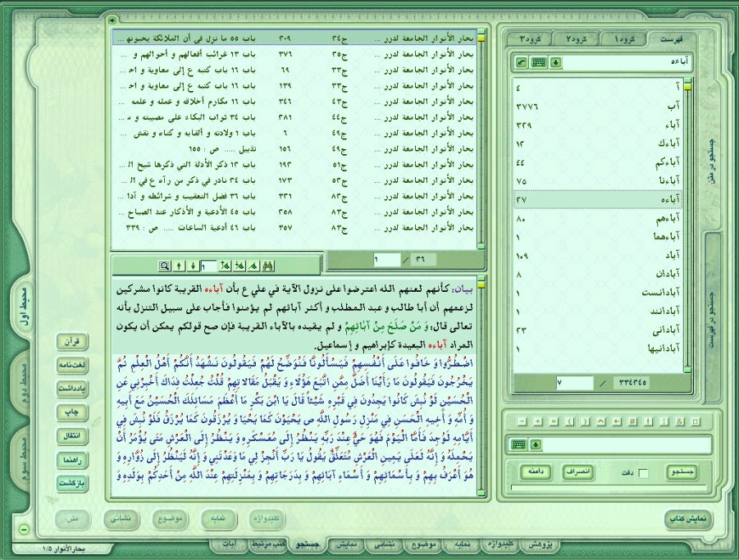Image resolution: width=739 pixels, height=560 pixels.
Task: Click the highlight-down marker icon
Action: pos(239,266)
